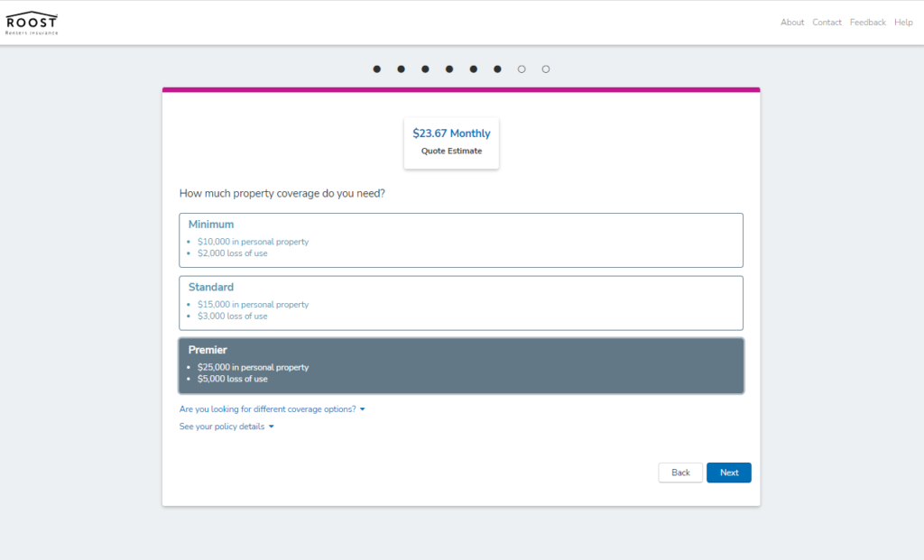Open the Contact link in header
This screenshot has width=924, height=560.
pyautogui.click(x=827, y=23)
